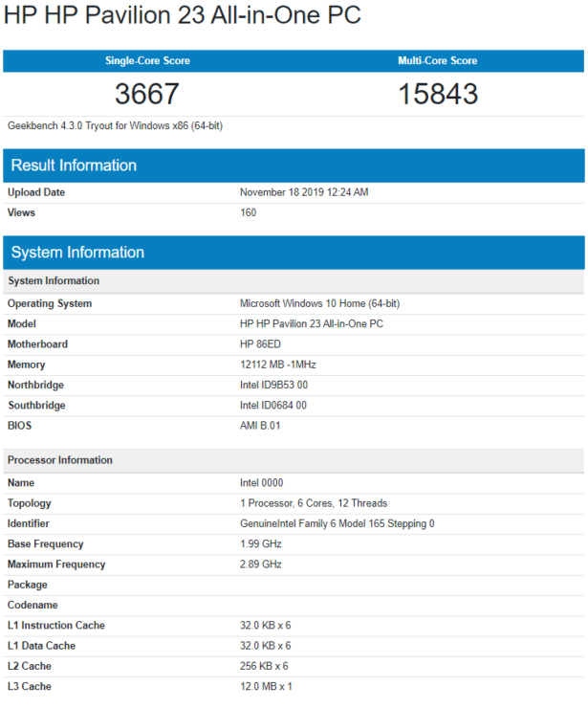Select GenuineIntel Family 6 Model 165 identifier
Image resolution: width=588 pixels, height=708 pixels.
click(x=338, y=523)
